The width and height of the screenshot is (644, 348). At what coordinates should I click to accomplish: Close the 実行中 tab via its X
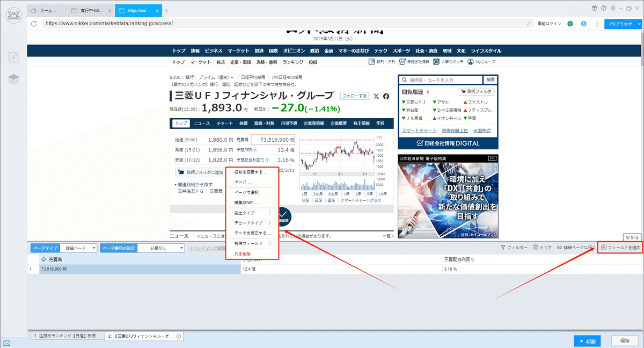[109, 11]
